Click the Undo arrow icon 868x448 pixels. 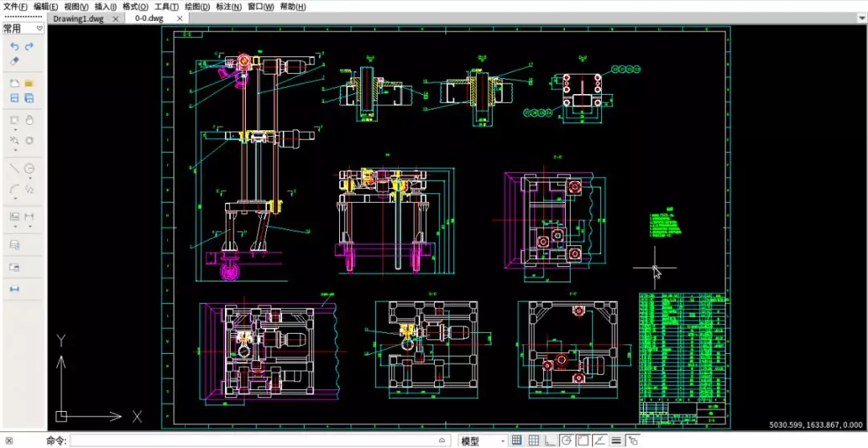[x=15, y=47]
